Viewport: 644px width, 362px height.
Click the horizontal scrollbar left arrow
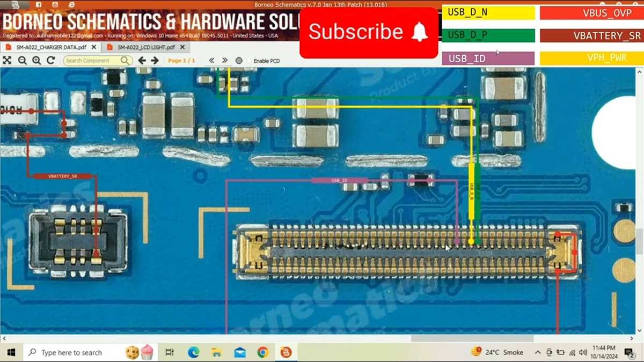[x=4, y=339]
